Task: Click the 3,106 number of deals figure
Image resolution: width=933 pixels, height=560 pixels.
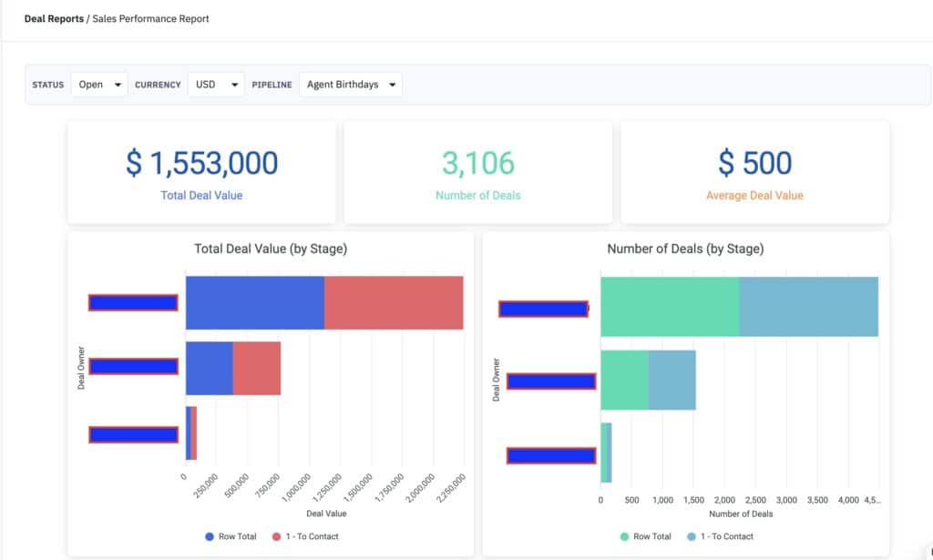Action: pyautogui.click(x=477, y=163)
